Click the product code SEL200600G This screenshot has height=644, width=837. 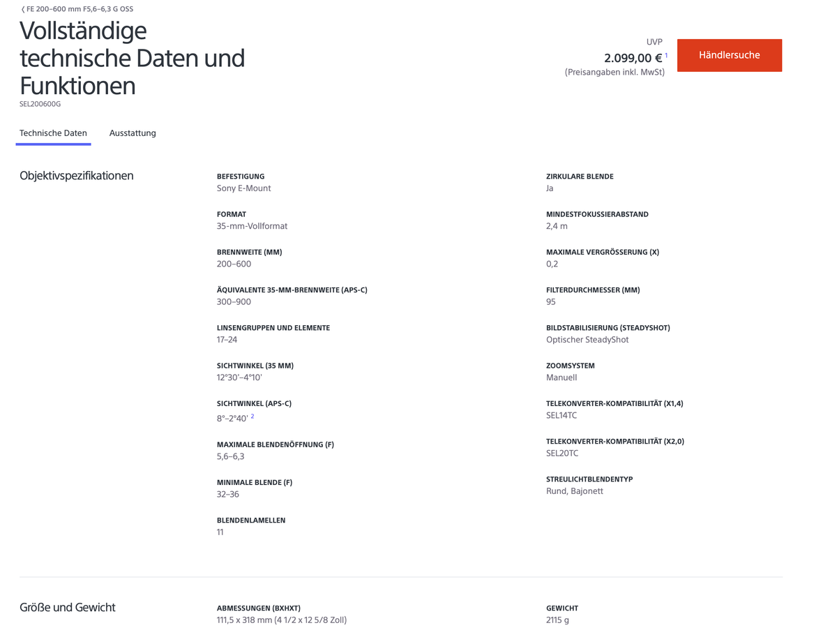[x=39, y=103]
